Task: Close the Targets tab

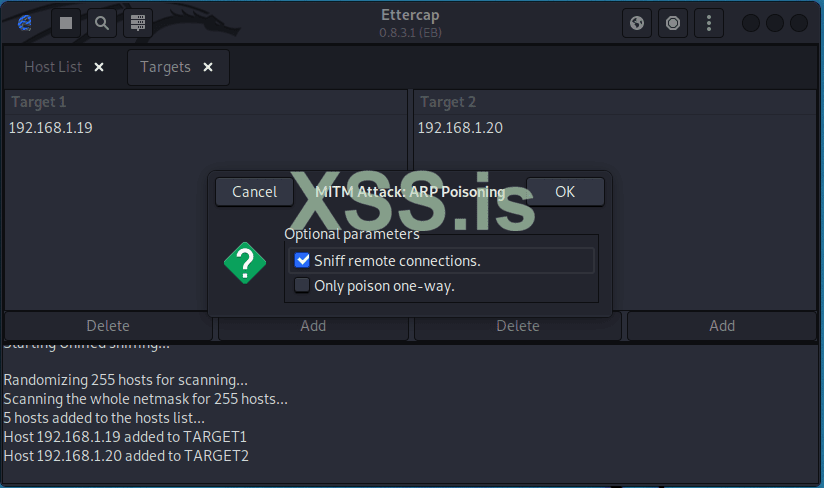Action: click(x=208, y=67)
